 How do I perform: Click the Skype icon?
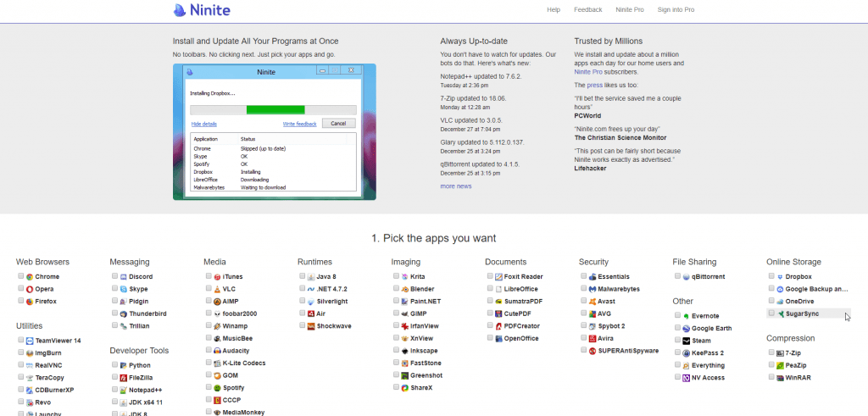coord(124,289)
